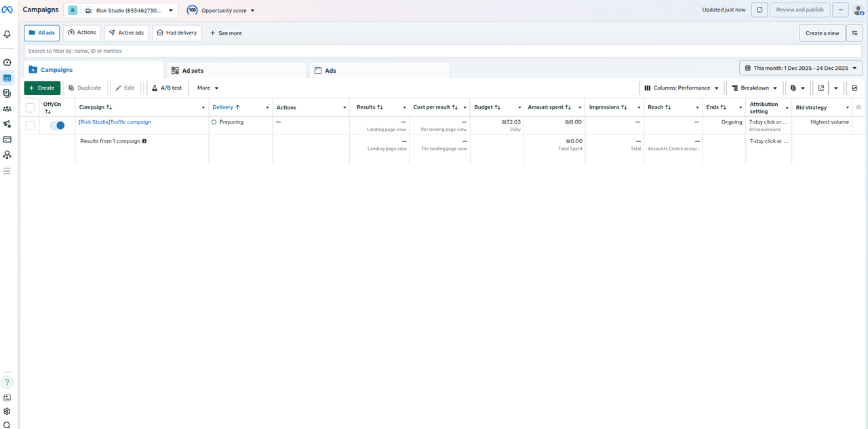868x429 pixels.
Task: Open Events manager icon in sidebar
Action: 7,155
